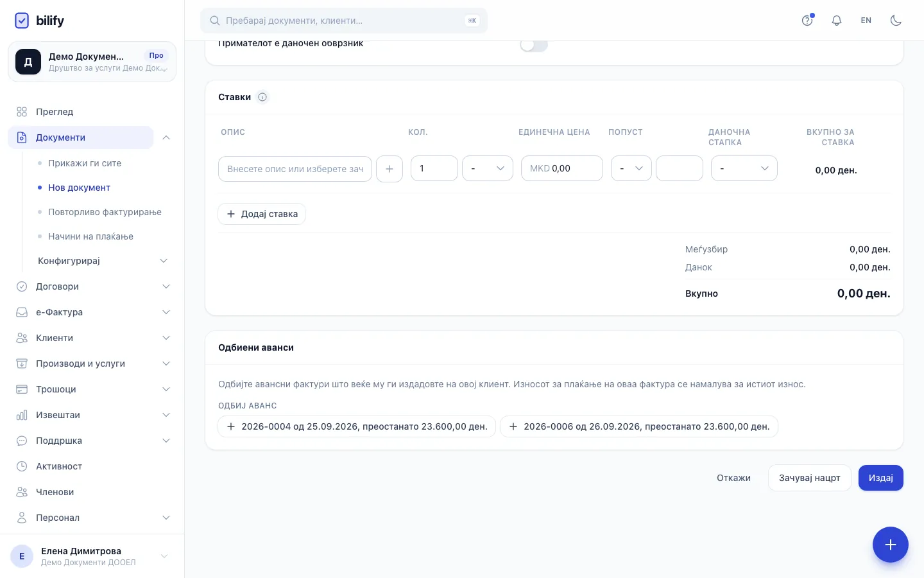Click Зачувај нацрт button

810,478
